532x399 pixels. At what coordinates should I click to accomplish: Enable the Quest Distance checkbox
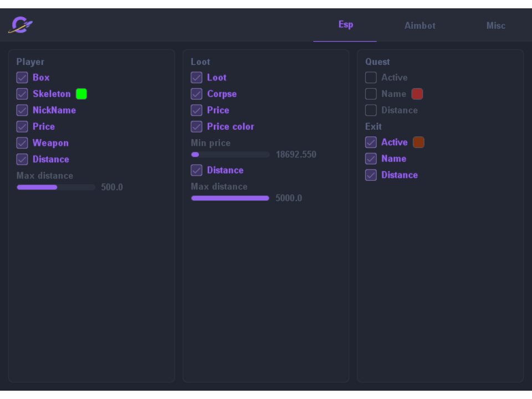click(371, 110)
